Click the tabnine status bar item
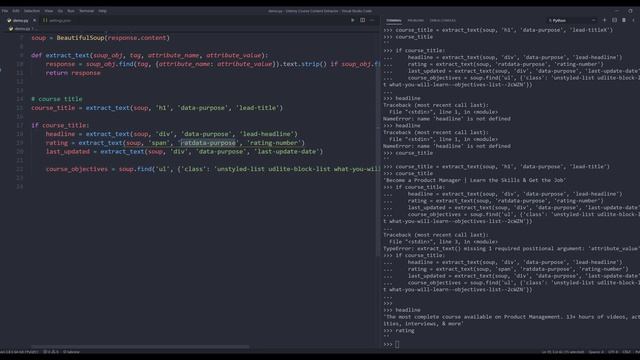Screen dimensions: 640x360 pyautogui.click(x=72, y=352)
